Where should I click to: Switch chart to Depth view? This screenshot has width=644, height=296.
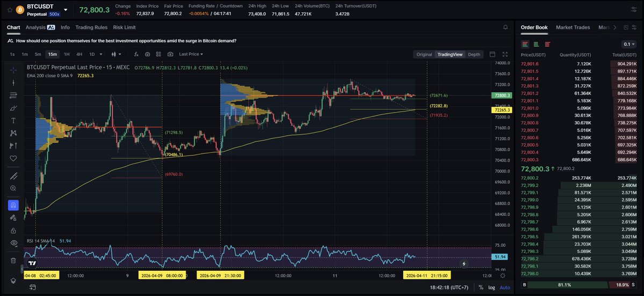click(474, 54)
